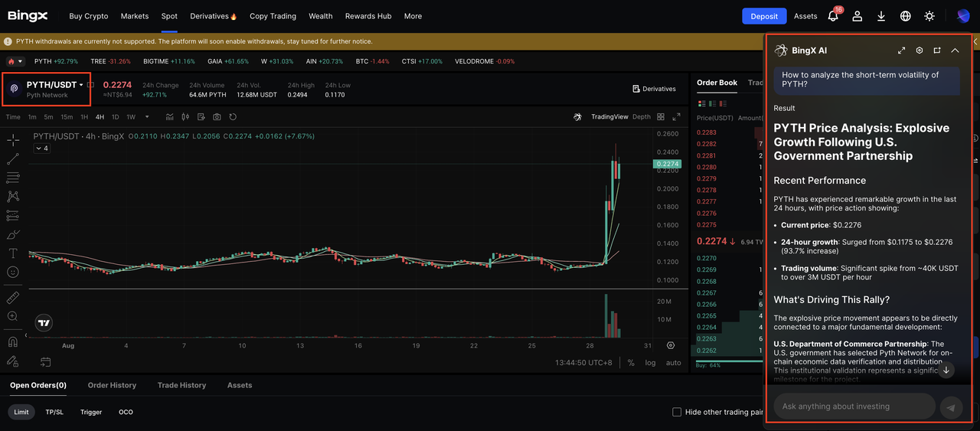Switch to Order History tab
The width and height of the screenshot is (980, 431).
click(112, 385)
